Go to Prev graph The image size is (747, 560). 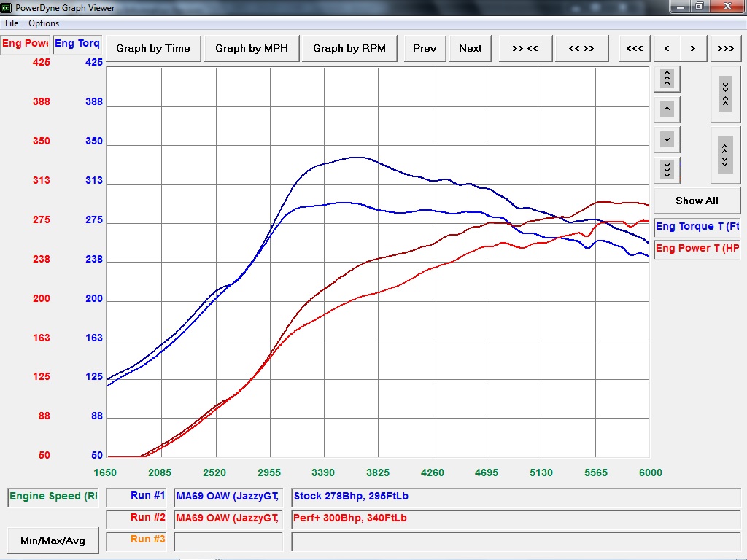coord(425,49)
